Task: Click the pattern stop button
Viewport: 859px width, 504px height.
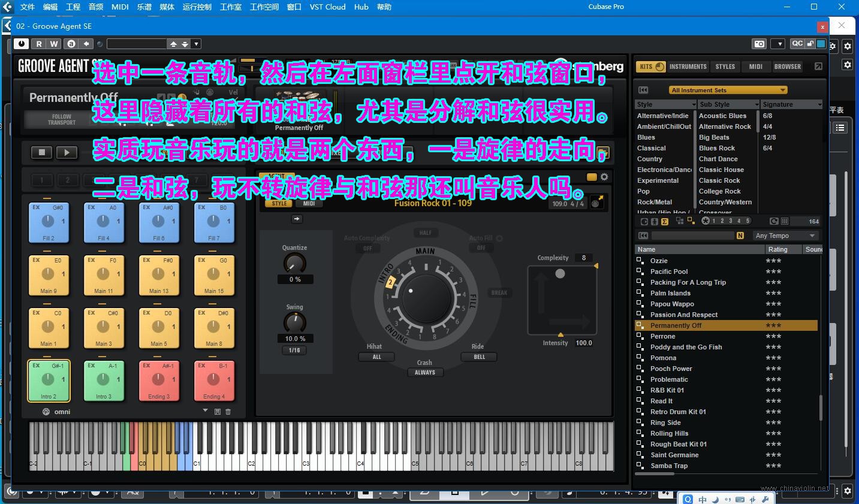Action: (41, 152)
